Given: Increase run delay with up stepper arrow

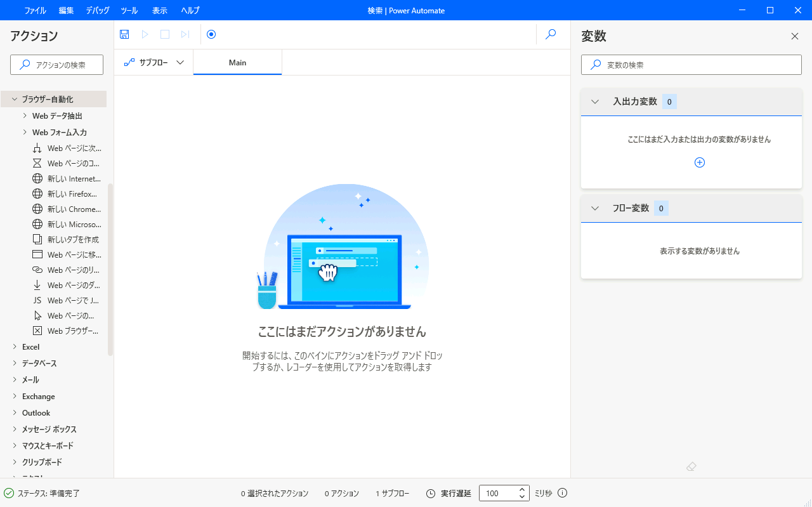Looking at the screenshot, I should 521,490.
